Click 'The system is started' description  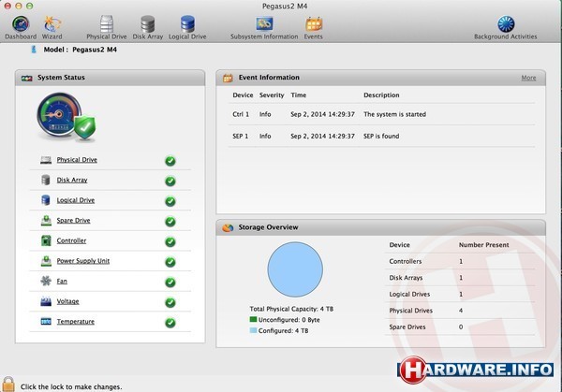click(x=394, y=114)
